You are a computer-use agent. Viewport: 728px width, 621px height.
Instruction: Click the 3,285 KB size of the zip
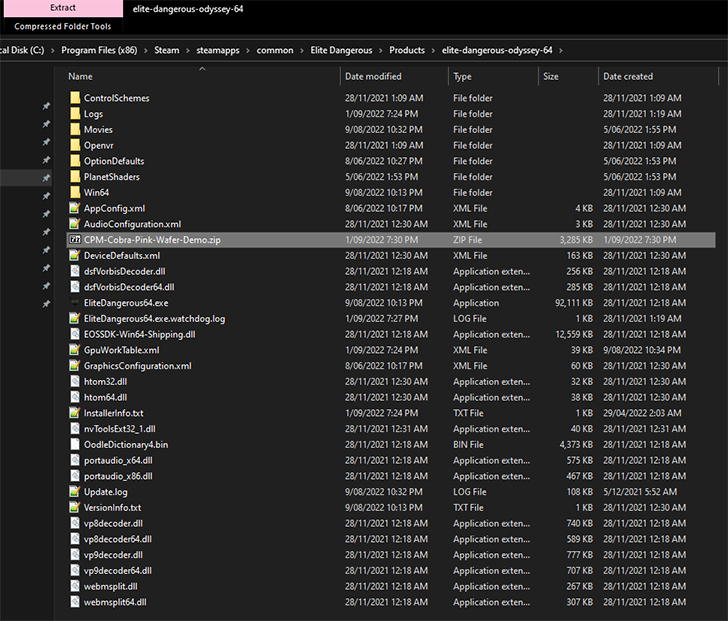point(576,240)
